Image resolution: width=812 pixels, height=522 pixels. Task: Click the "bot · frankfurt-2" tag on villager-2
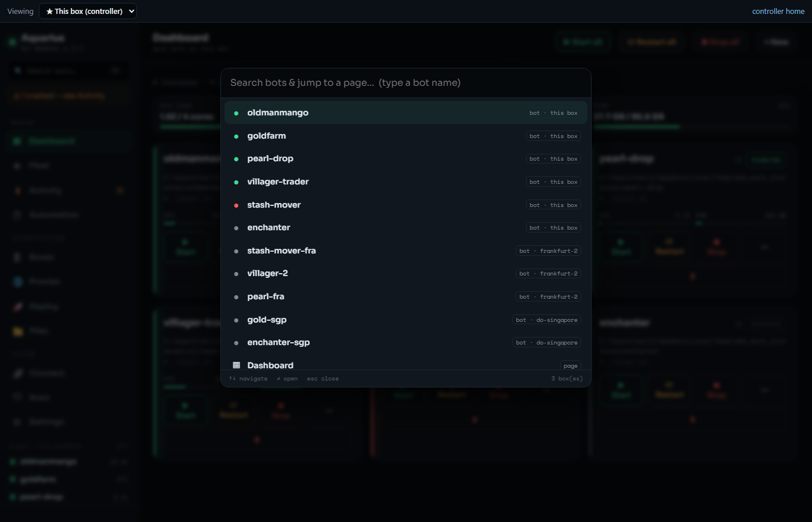pyautogui.click(x=548, y=274)
